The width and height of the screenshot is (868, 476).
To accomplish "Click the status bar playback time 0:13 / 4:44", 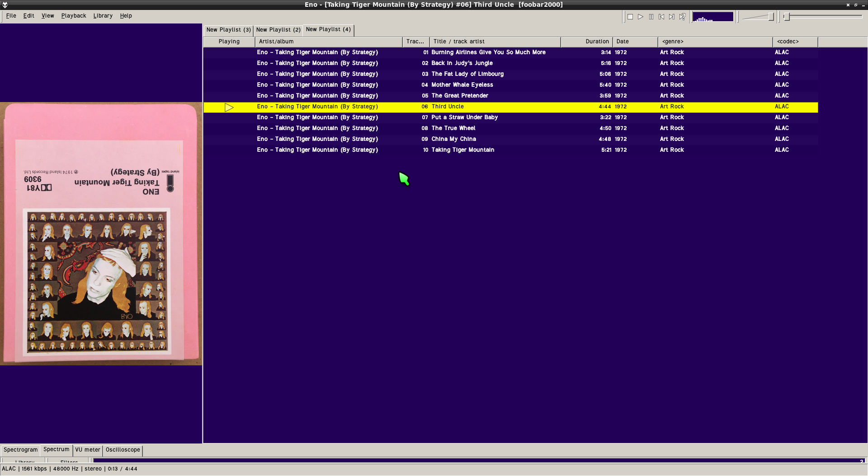I will click(x=123, y=469).
